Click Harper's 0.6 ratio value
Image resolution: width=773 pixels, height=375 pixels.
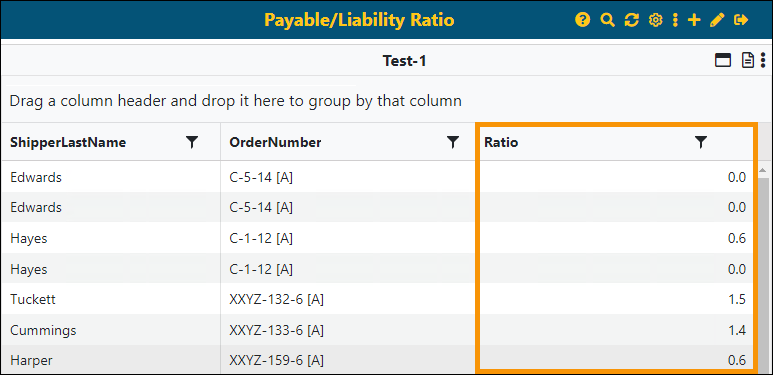[x=737, y=361]
